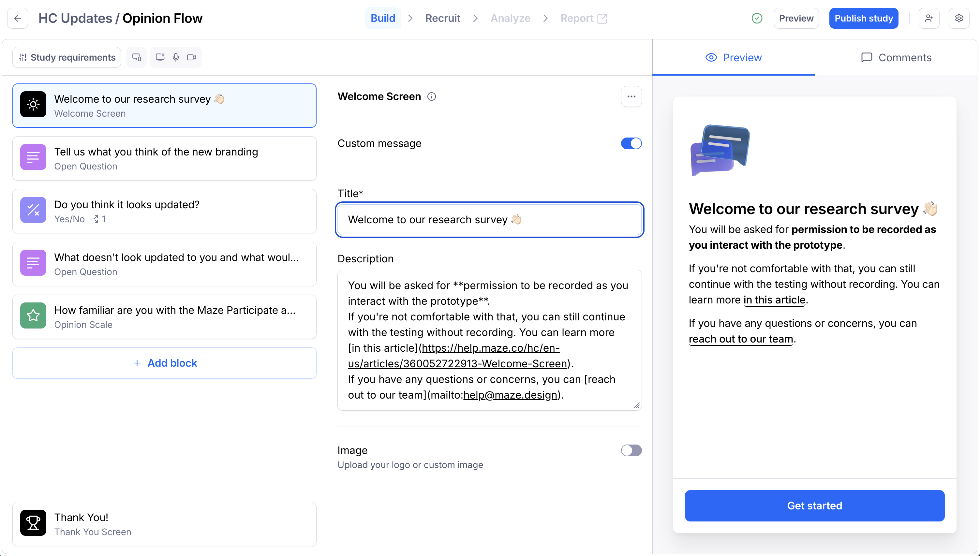Click the microphone recording icon
This screenshot has height=556, width=980.
tap(176, 57)
